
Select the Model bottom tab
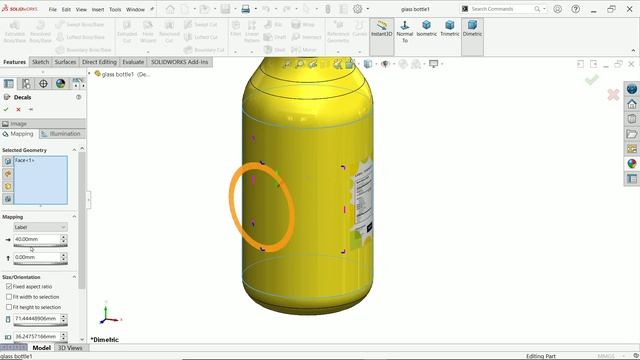click(41, 348)
